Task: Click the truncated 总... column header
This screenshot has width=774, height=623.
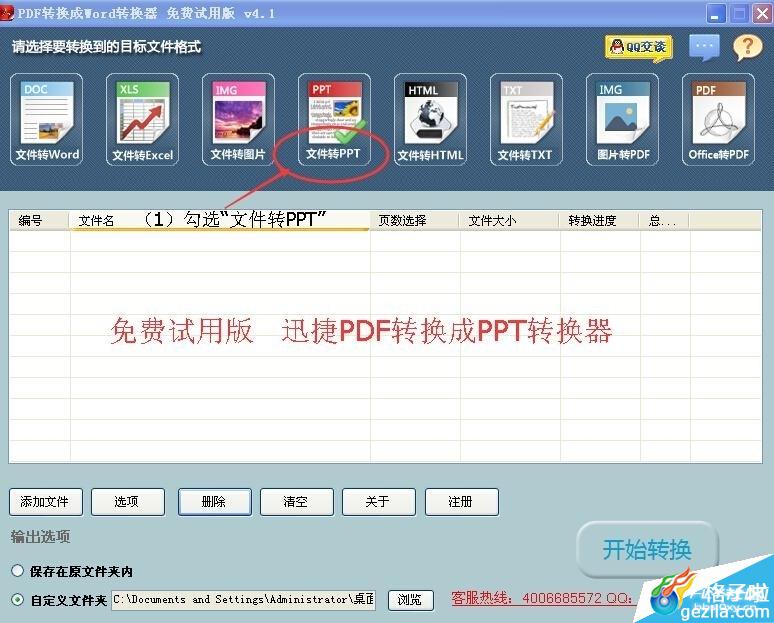Action: point(664,221)
